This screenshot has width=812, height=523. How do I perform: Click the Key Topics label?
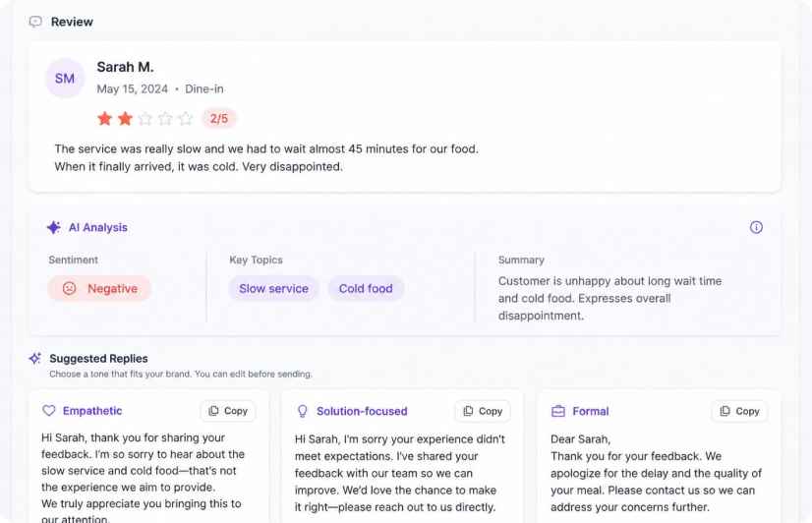pos(256,260)
